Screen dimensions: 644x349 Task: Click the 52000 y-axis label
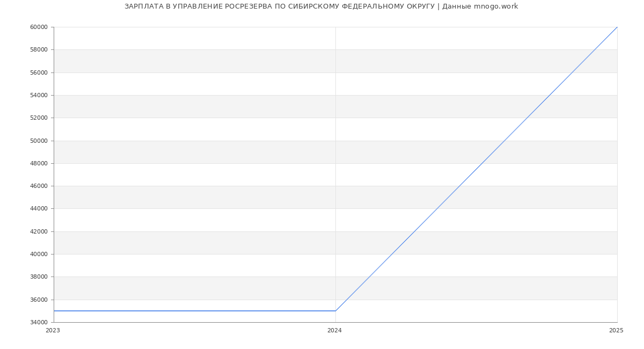pos(39,118)
